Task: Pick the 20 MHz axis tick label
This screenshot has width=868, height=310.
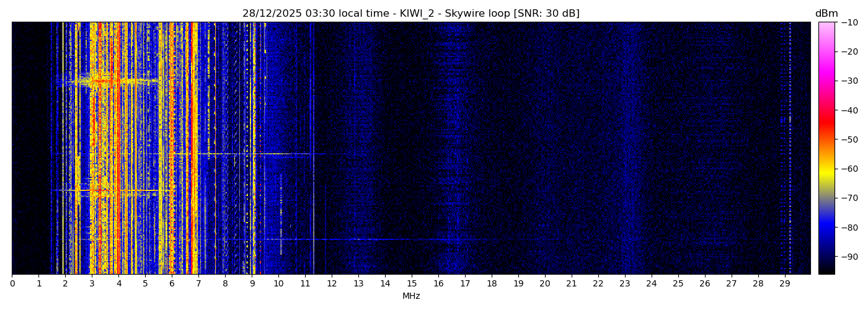Action: [545, 284]
